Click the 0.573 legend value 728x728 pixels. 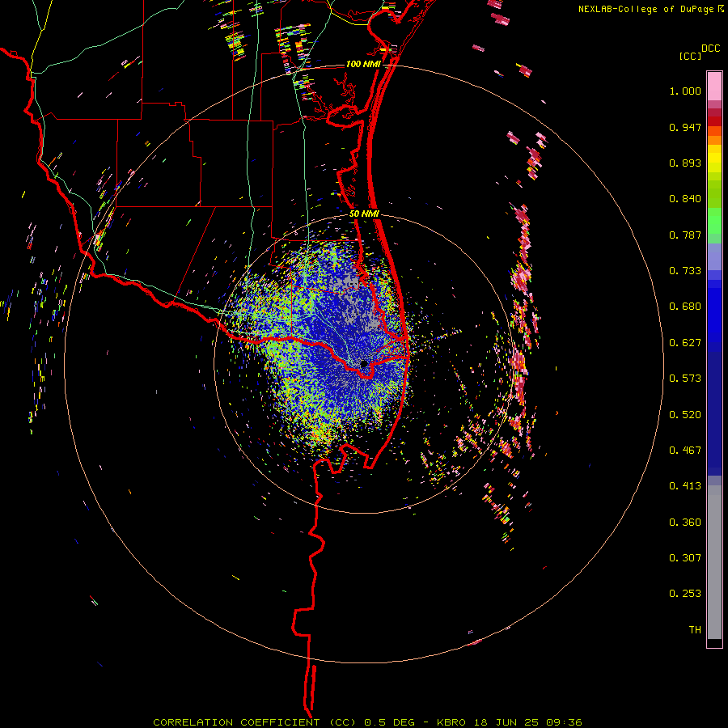click(685, 379)
